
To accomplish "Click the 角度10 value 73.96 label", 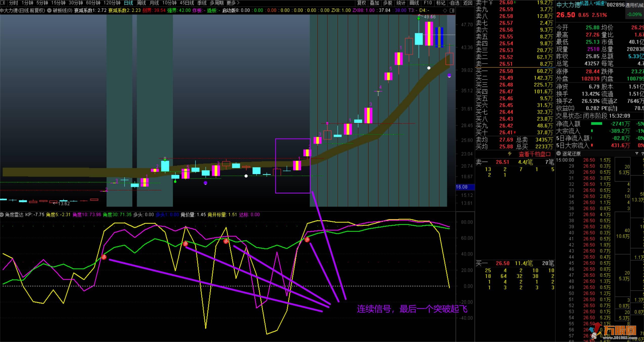I will click(x=87, y=215).
